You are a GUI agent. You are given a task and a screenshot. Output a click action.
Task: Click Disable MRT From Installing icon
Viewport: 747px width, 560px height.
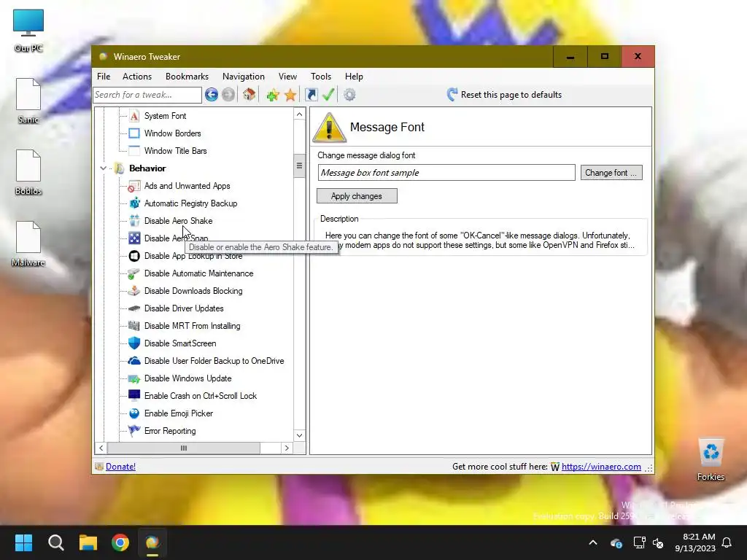(x=134, y=326)
